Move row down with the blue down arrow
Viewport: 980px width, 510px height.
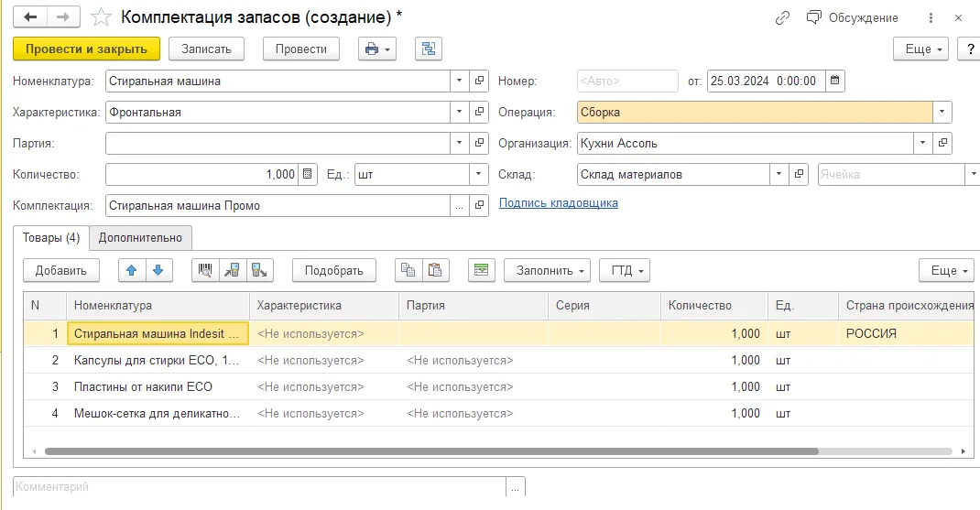(158, 271)
